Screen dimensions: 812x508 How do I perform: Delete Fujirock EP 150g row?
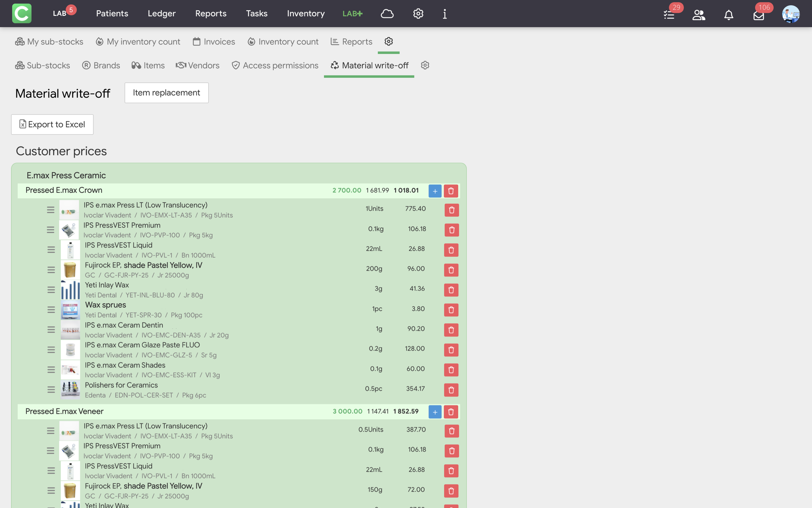click(451, 491)
